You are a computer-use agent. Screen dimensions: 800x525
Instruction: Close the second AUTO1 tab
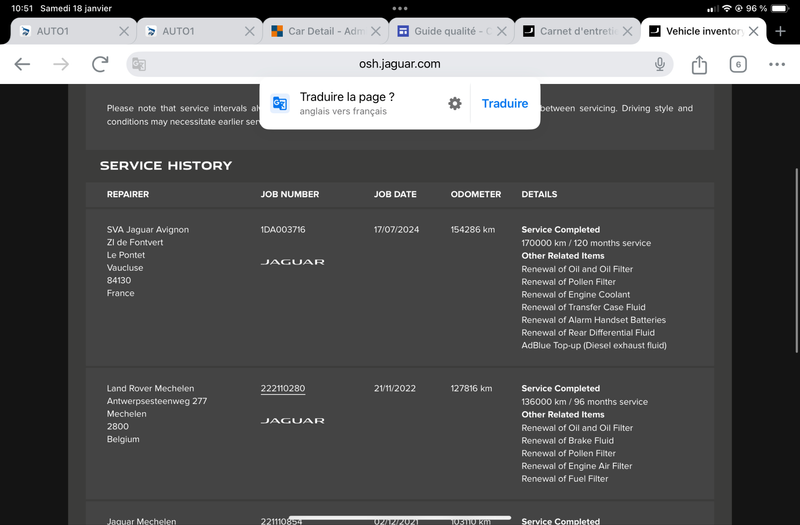pyautogui.click(x=249, y=31)
